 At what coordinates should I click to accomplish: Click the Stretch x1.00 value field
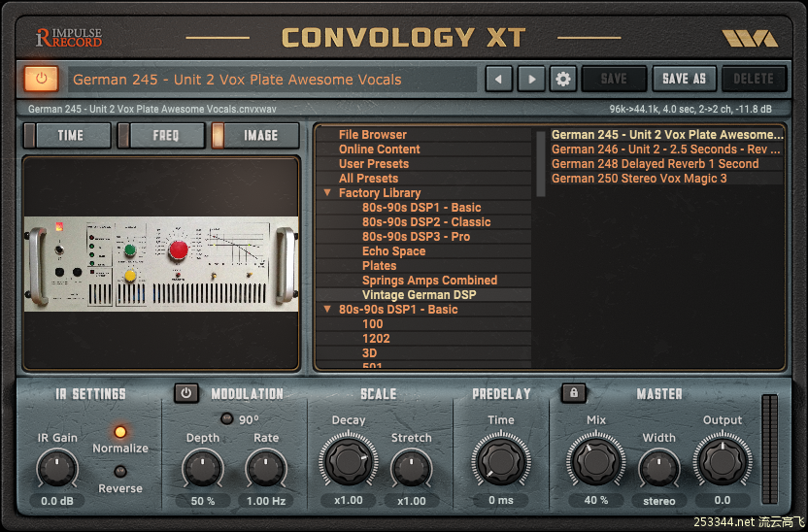pos(411,501)
